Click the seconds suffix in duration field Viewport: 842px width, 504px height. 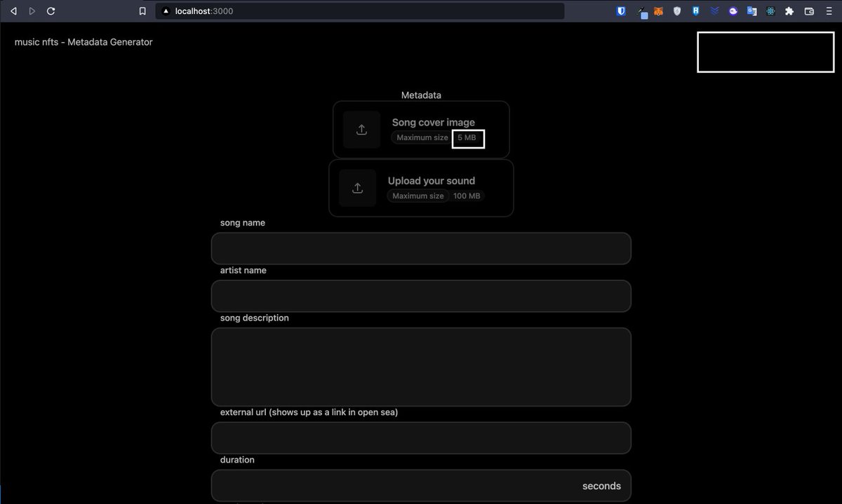click(601, 486)
